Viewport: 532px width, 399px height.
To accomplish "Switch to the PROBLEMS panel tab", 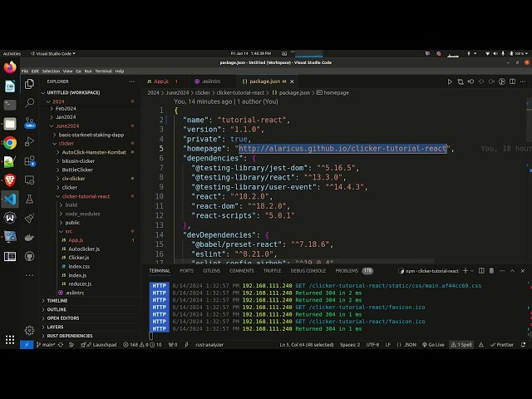I will click(347, 271).
